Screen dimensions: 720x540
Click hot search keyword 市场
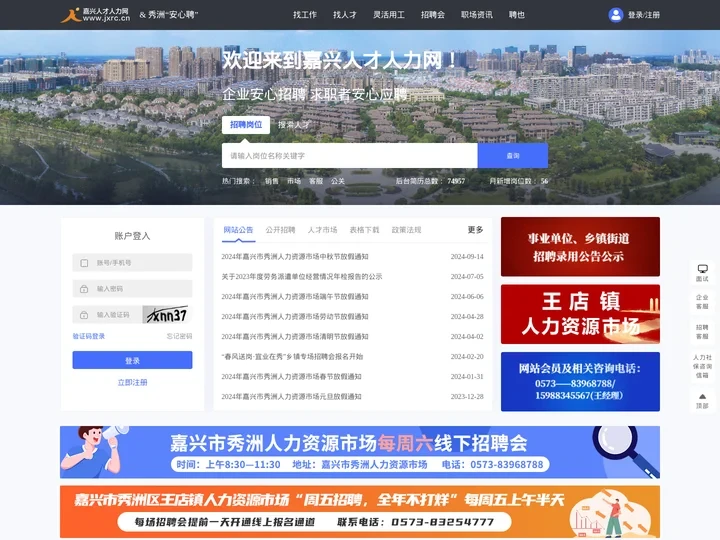pyautogui.click(x=294, y=181)
